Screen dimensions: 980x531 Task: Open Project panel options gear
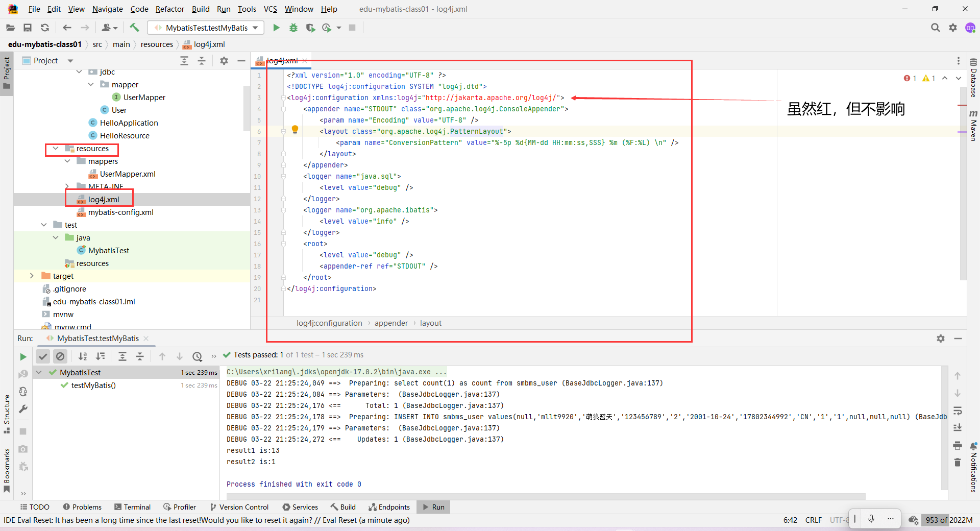point(224,61)
